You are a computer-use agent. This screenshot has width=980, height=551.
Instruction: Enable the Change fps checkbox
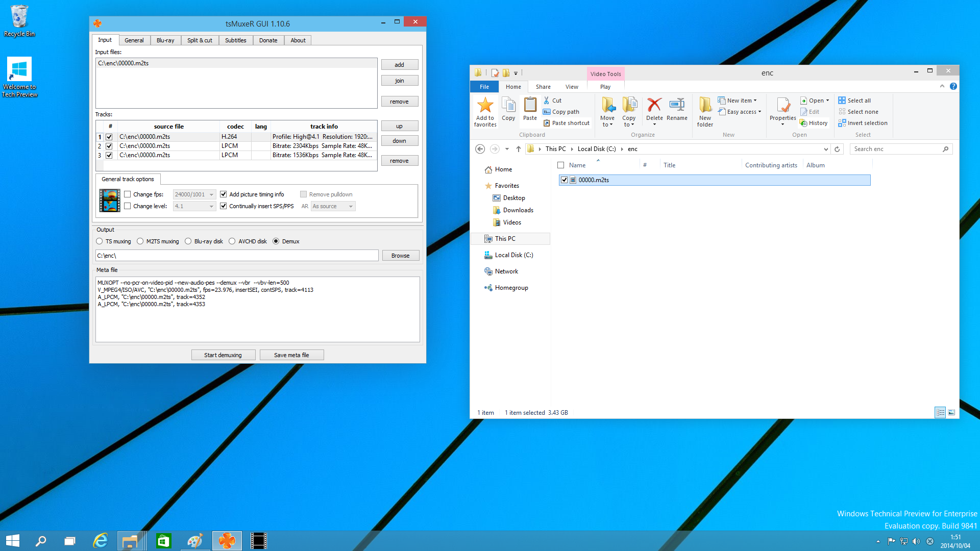(x=128, y=194)
